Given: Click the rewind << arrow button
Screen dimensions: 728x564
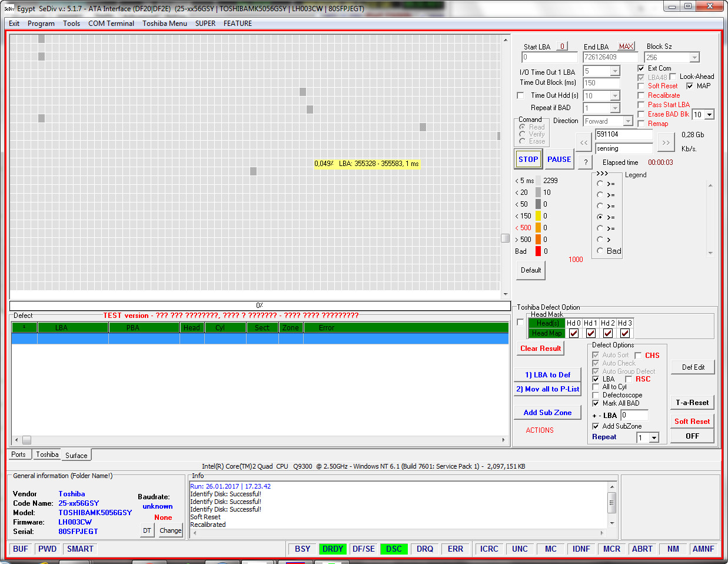Looking at the screenshot, I should (x=584, y=142).
